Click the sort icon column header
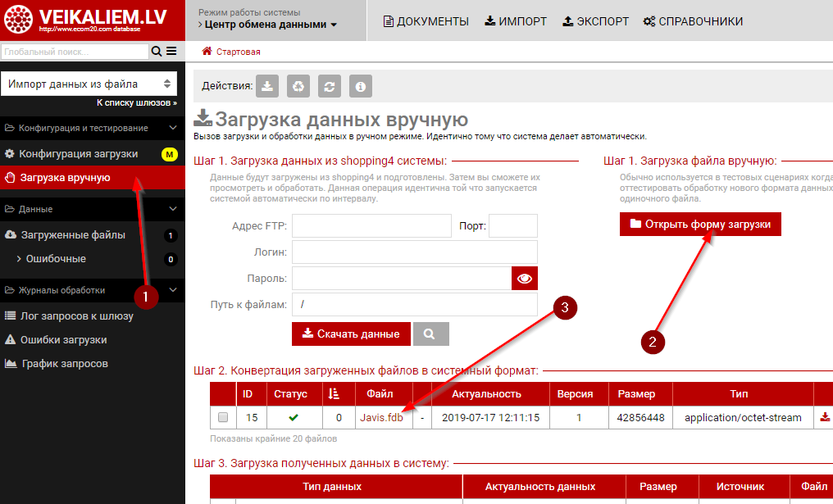Image resolution: width=833 pixels, height=504 pixels. (x=333, y=394)
